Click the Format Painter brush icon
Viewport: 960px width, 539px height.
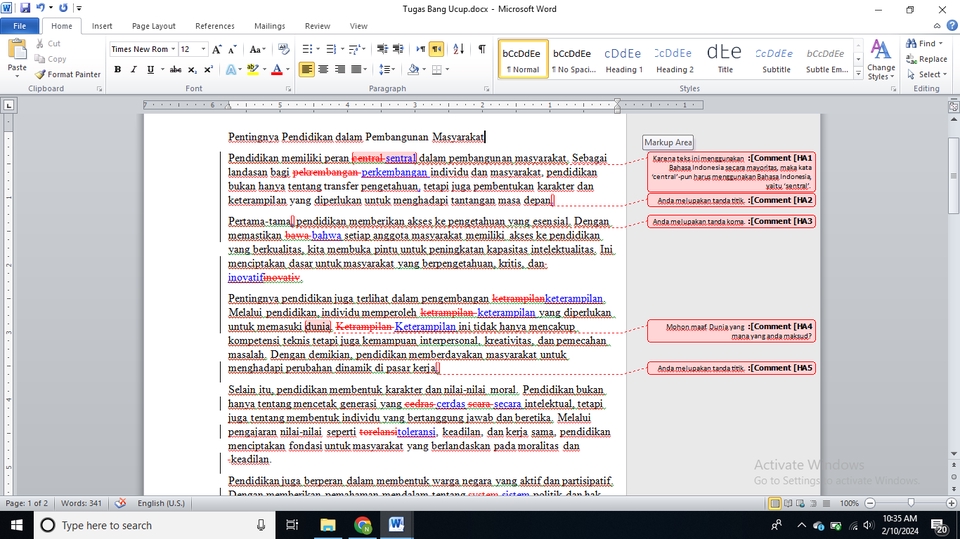[x=40, y=74]
